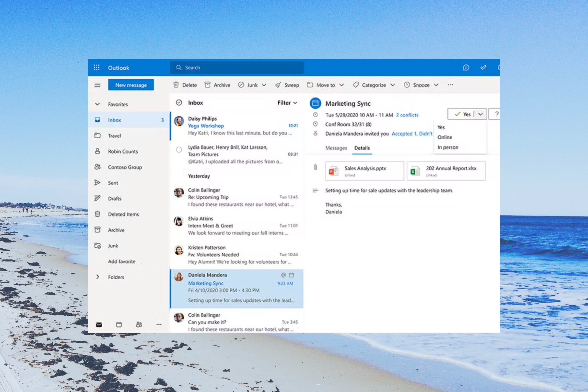This screenshot has width=588, height=392.
Task: Click the mention @ icon on Daniela's email
Action: [283, 275]
